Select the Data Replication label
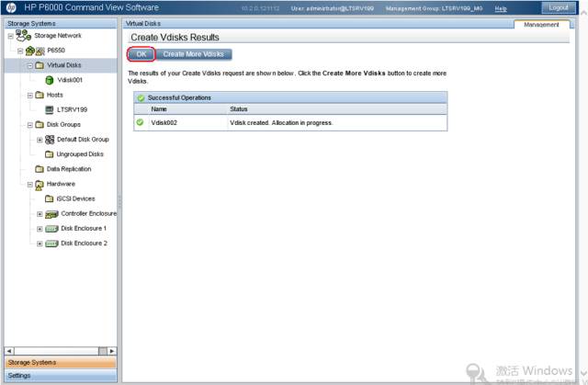This screenshot has height=385, width=588. click(x=69, y=169)
